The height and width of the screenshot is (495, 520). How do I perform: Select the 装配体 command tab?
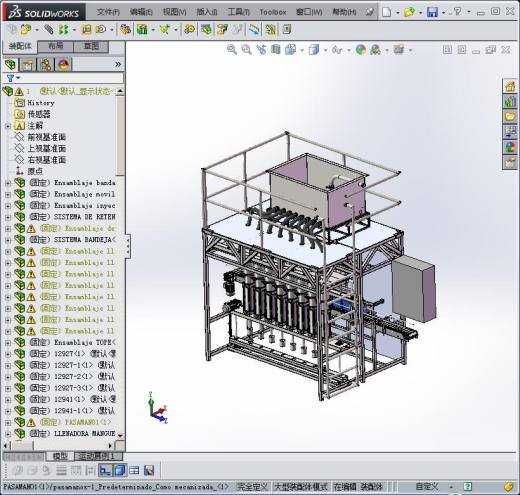click(20, 47)
